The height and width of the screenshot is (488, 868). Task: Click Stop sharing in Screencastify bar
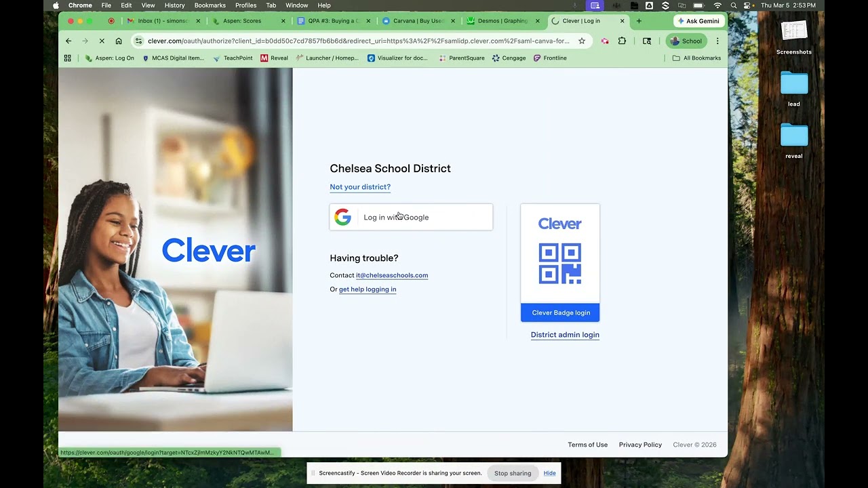pyautogui.click(x=513, y=473)
